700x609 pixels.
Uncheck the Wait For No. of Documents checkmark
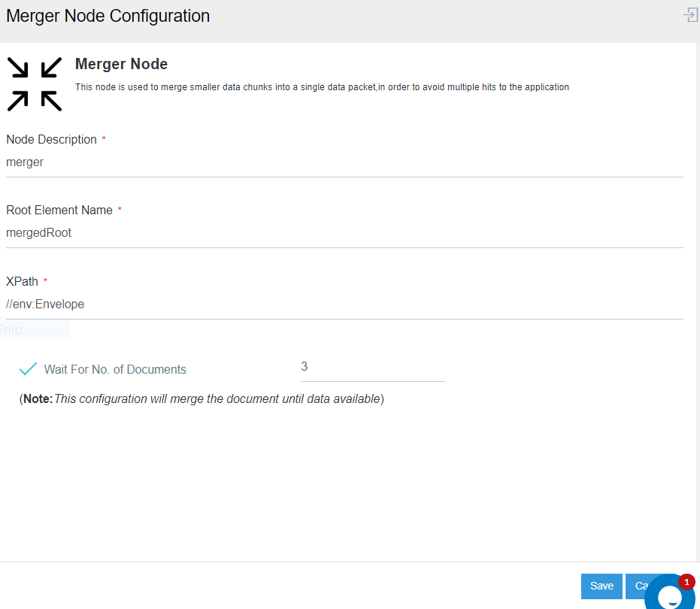coord(28,369)
